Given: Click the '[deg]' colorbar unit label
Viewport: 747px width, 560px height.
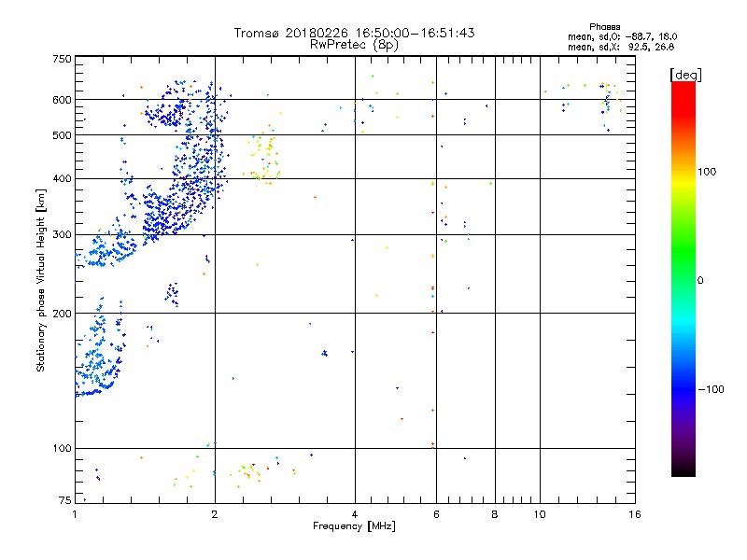Looking at the screenshot, I should pyautogui.click(x=685, y=75).
